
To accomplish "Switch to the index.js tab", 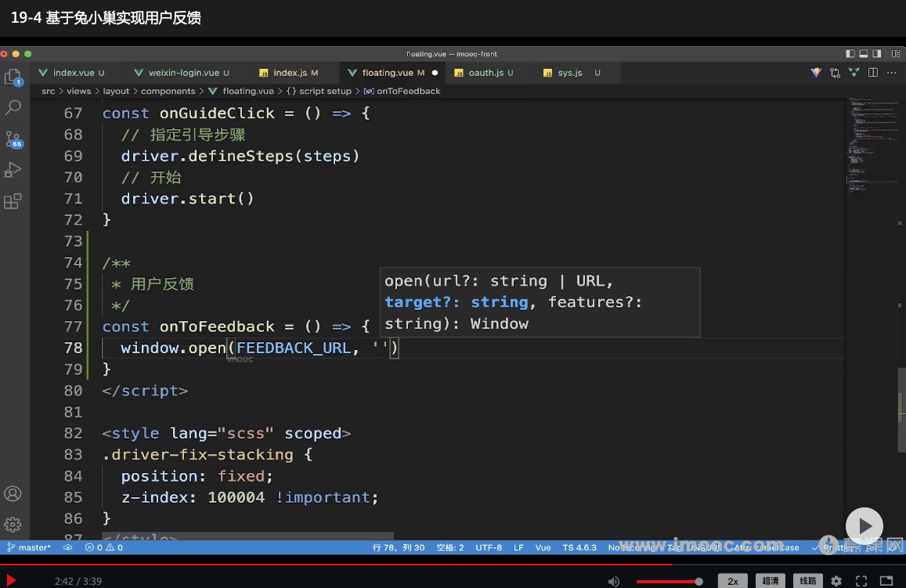I will pos(290,73).
